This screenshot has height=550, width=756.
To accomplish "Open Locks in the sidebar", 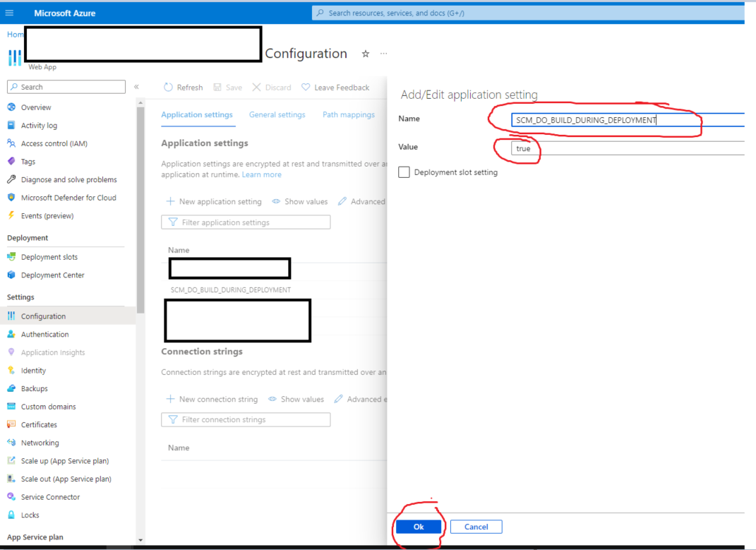I will pos(30,515).
